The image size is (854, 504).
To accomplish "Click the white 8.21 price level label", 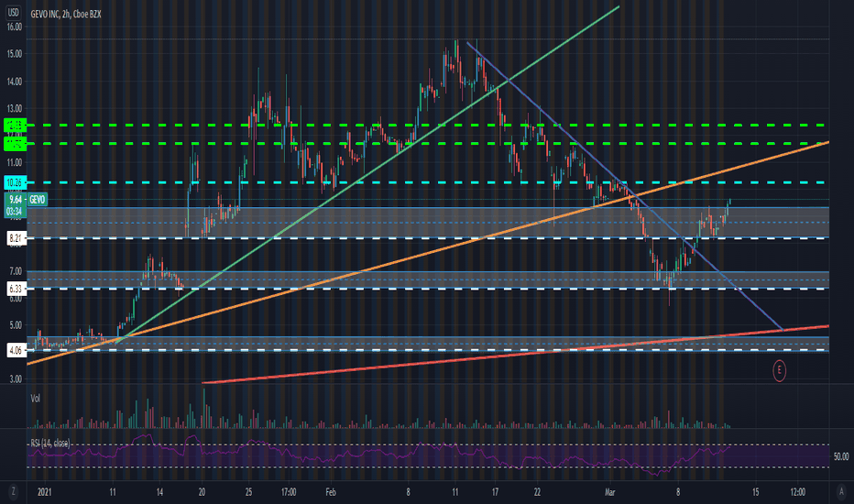I will 16,238.
